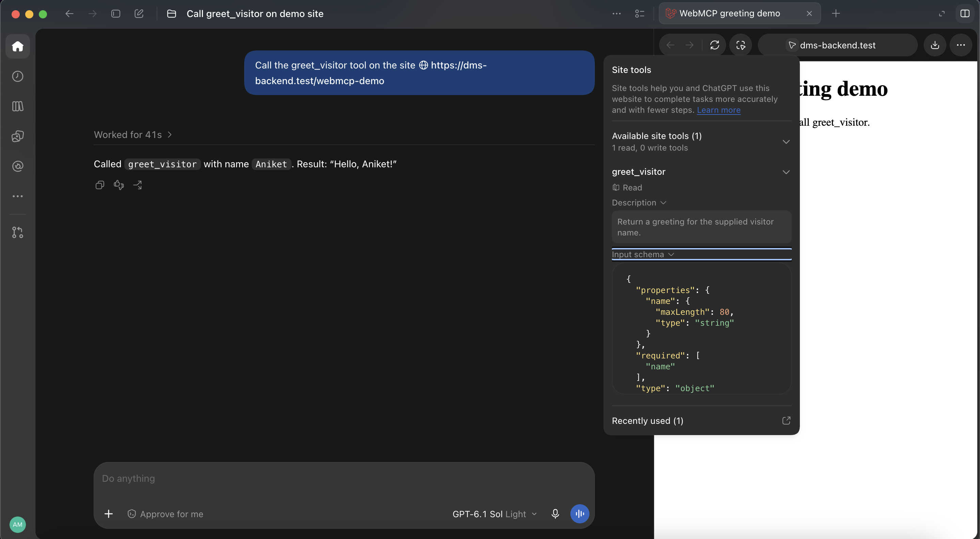Viewport: 980px width, 539px height.
Task: Click the expand arrows icon in the title bar
Action: 942,14
